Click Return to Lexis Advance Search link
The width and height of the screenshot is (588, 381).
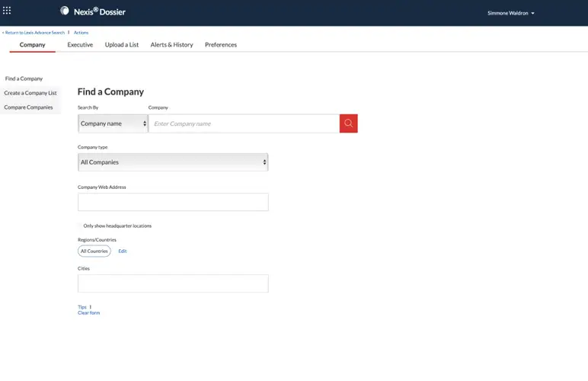tap(34, 33)
